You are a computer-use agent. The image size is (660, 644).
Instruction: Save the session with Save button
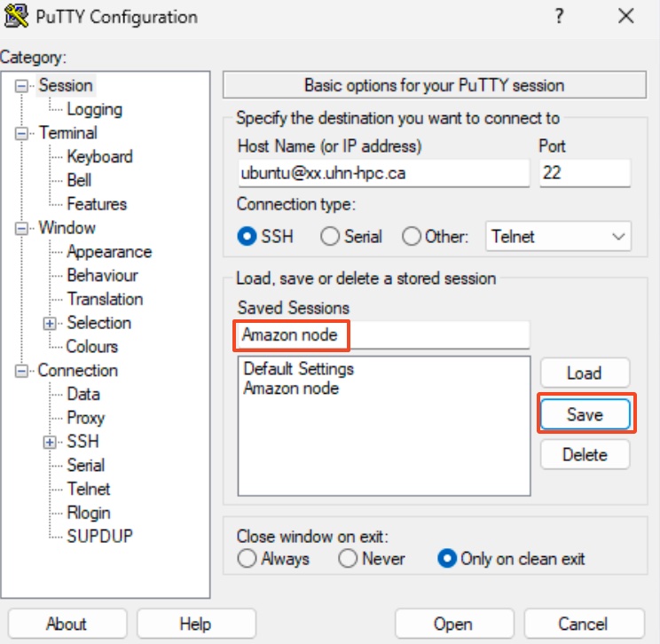pyautogui.click(x=585, y=414)
